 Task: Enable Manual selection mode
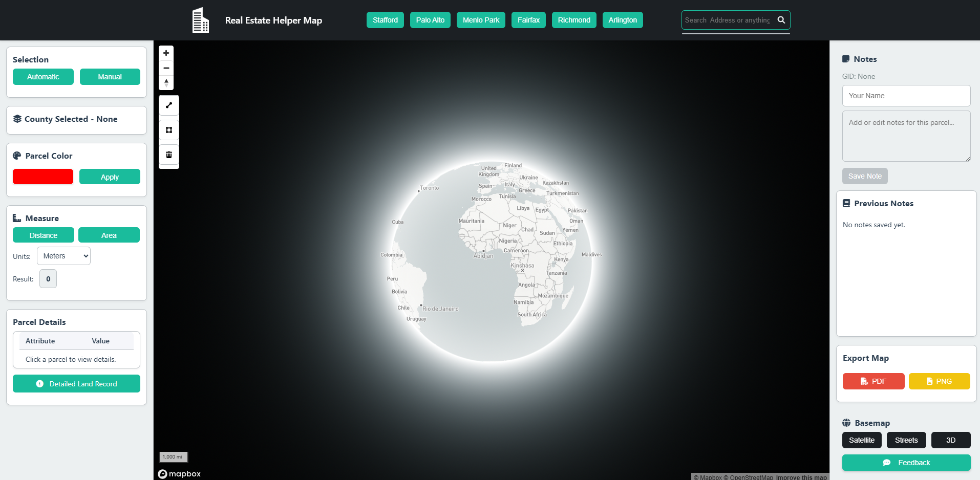point(110,76)
